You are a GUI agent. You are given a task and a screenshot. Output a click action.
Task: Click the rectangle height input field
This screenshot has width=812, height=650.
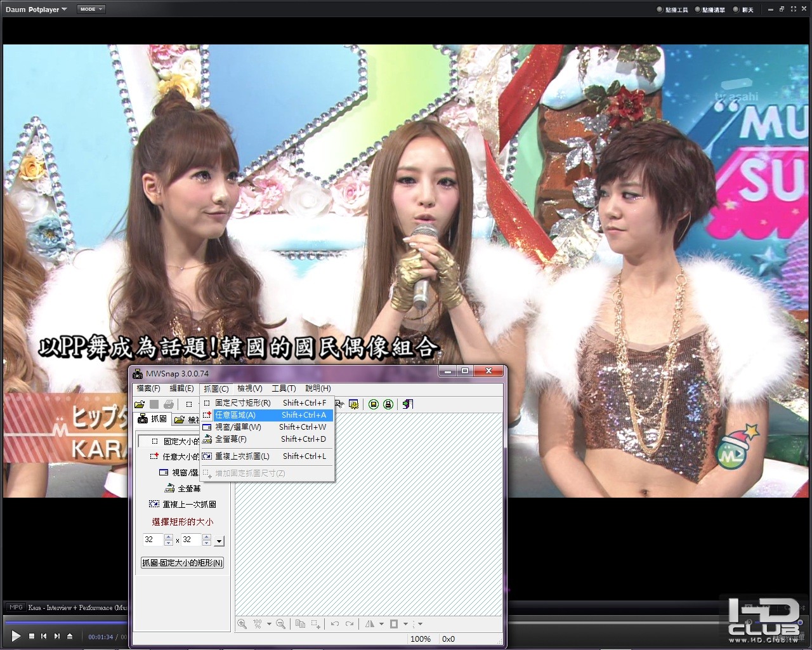[191, 540]
